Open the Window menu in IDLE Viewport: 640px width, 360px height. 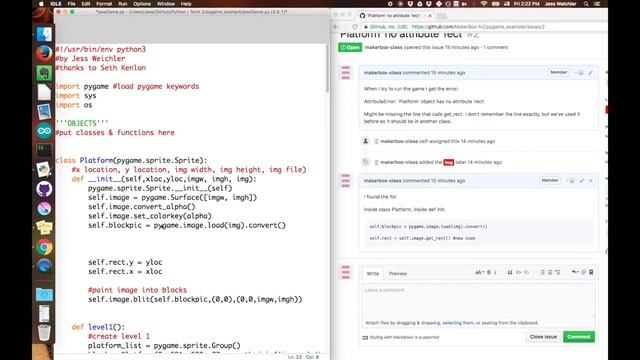(166, 4)
